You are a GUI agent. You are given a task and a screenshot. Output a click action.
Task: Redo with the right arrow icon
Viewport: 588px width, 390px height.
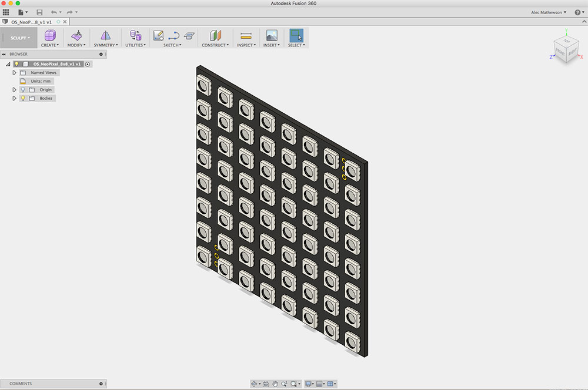[x=70, y=12]
